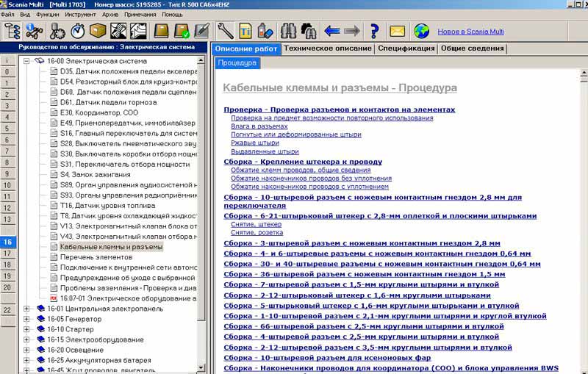Open the Выдавленные штыри link
Screen dimensions: 588x374
pos(265,151)
